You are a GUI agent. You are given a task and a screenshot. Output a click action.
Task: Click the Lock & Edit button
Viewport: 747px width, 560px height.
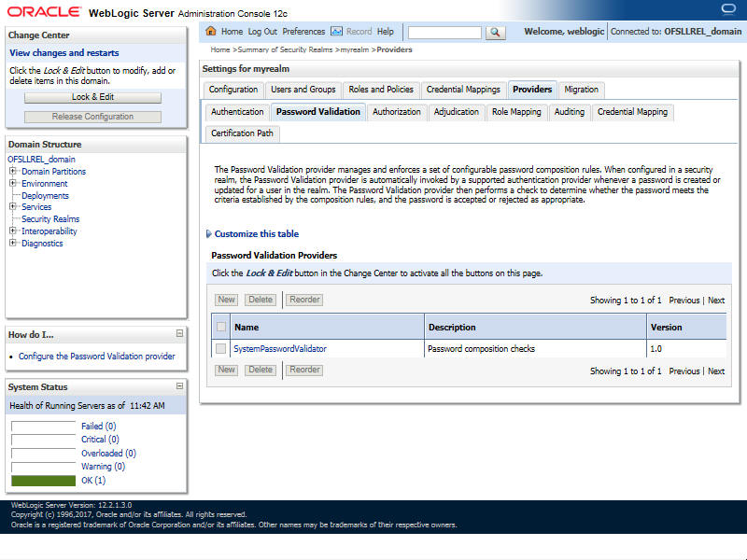[x=92, y=97]
